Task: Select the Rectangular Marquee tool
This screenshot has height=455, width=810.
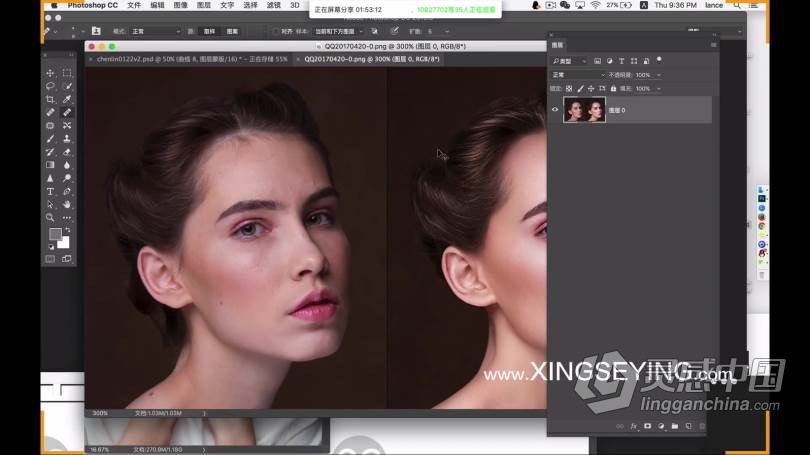Action: coord(67,73)
